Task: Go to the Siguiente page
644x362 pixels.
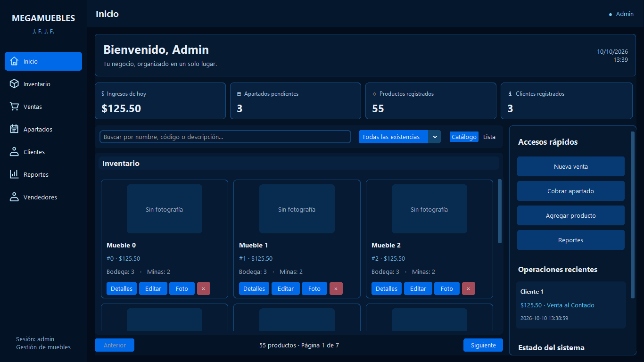Action: pos(483,345)
